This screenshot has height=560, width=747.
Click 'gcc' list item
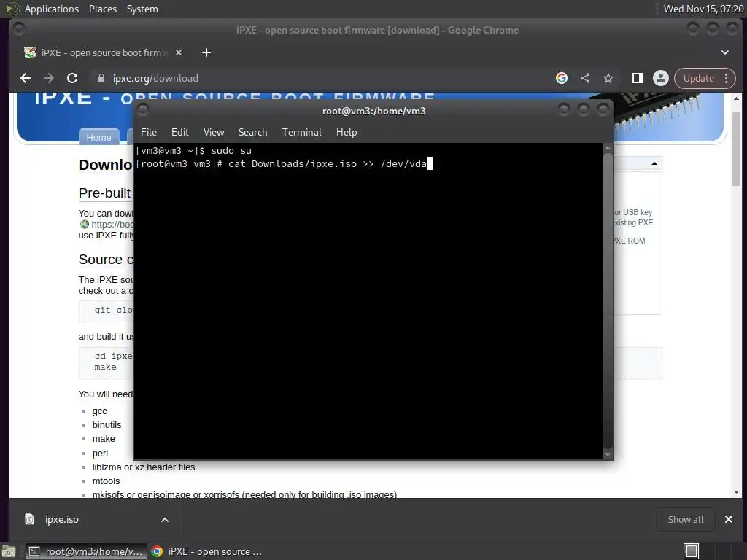coord(99,411)
